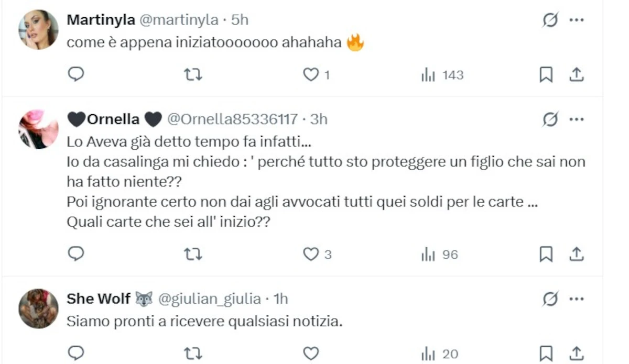Like Martinyla's tweet
The image size is (629, 364).
(x=311, y=74)
